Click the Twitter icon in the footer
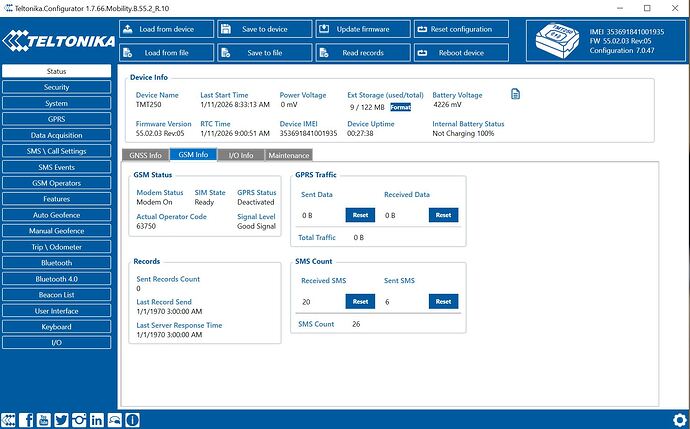The width and height of the screenshot is (690, 429). point(62,419)
